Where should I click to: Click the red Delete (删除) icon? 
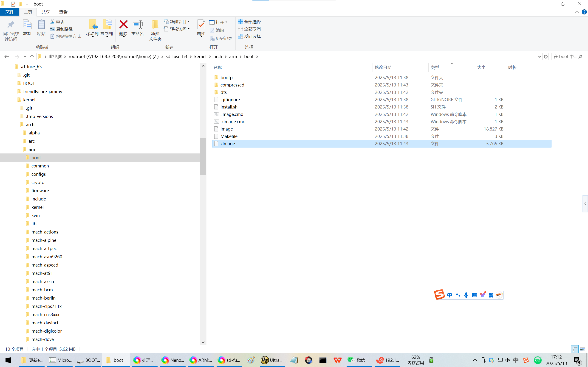coord(123,25)
